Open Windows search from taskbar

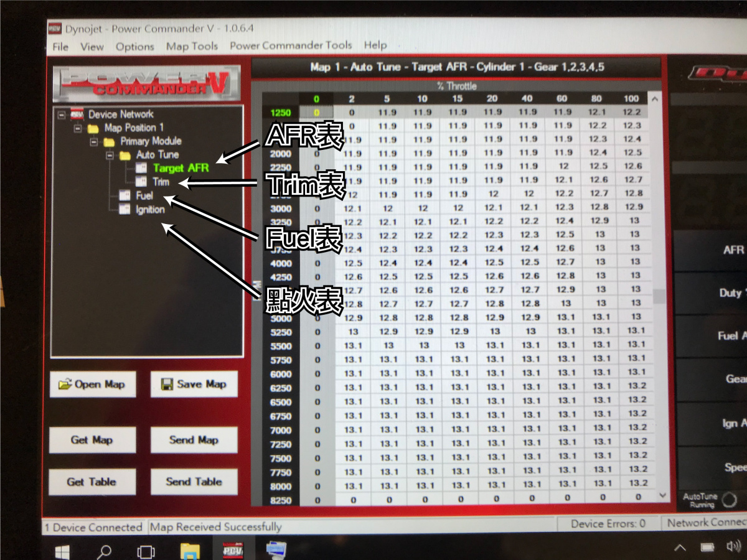point(105,551)
